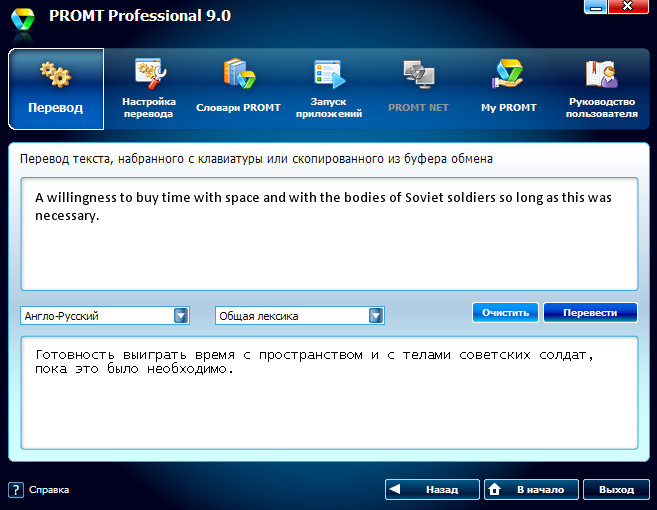Screen dimensions: 657x510
Task: Open the Перевод tab
Action: click(56, 89)
